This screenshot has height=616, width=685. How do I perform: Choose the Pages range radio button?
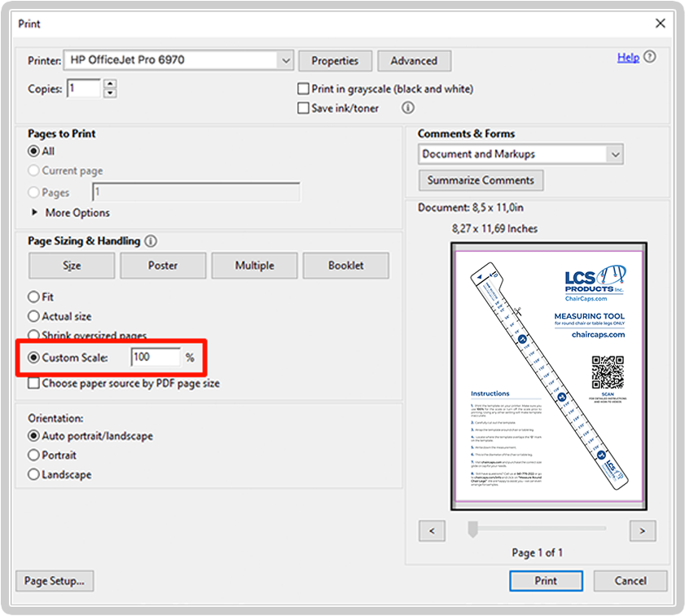33,192
